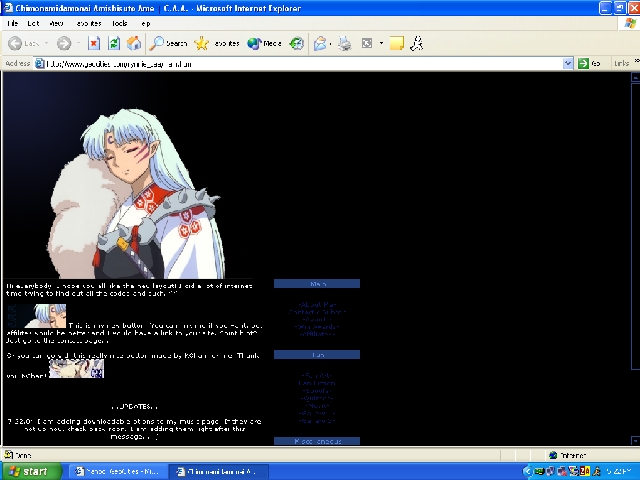
Task: Click the Windows flag throbber logo
Action: [x=630, y=24]
